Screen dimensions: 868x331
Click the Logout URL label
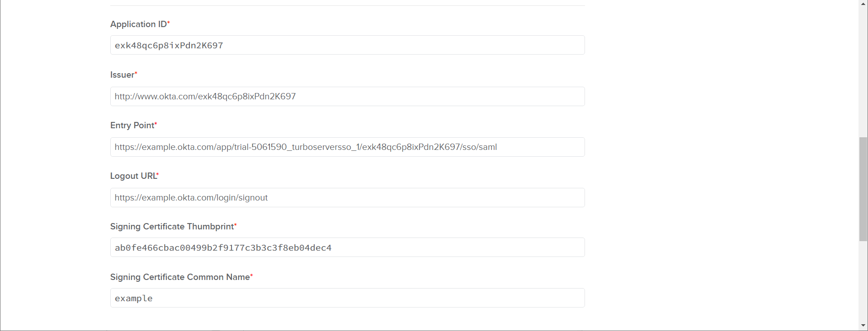pos(132,176)
